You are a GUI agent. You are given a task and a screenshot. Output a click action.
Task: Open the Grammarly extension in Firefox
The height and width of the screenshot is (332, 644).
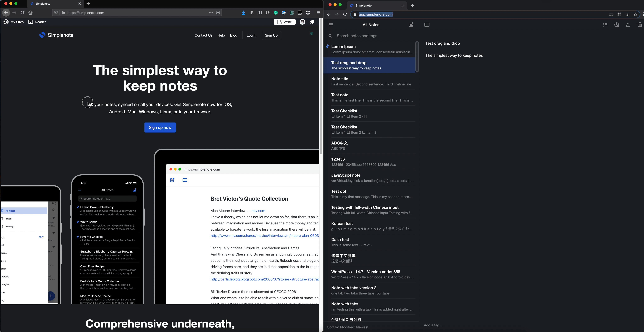(x=276, y=13)
